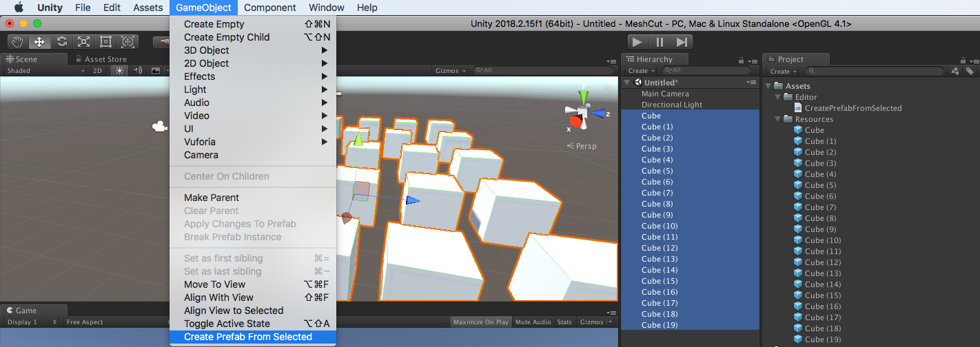This screenshot has width=980, height=347.
Task: Open the Component menu
Action: pyautogui.click(x=270, y=8)
